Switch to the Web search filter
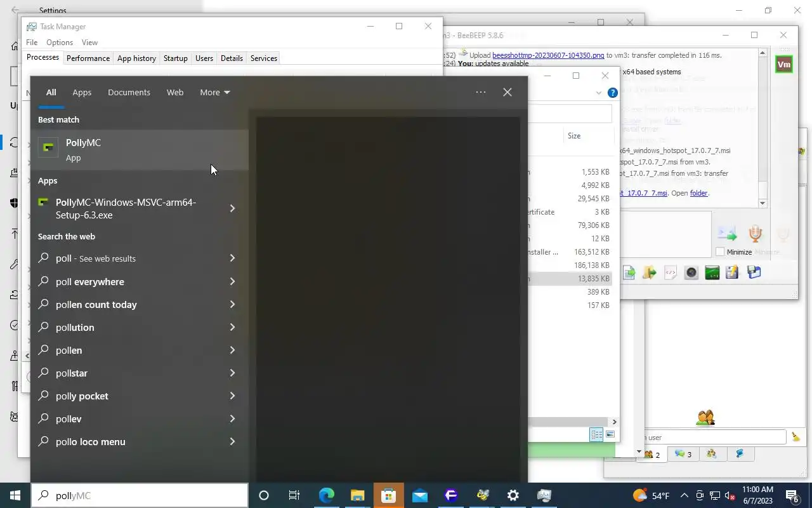The height and width of the screenshot is (508, 812). [175, 92]
